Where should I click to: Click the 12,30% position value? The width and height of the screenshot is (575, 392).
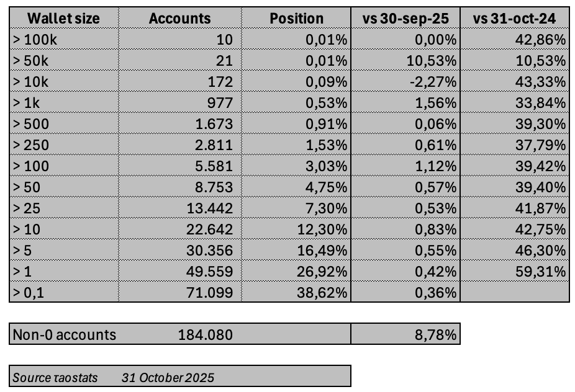[x=324, y=229]
